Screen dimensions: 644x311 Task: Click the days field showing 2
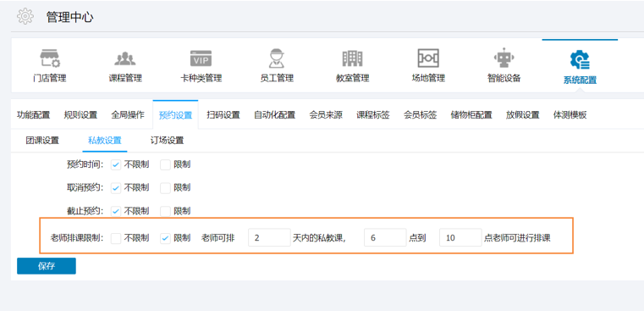[x=269, y=237]
